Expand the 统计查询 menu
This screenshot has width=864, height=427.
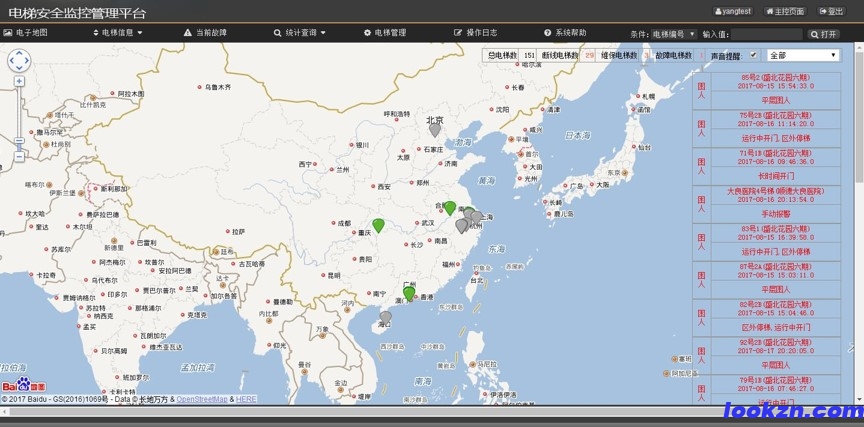298,33
